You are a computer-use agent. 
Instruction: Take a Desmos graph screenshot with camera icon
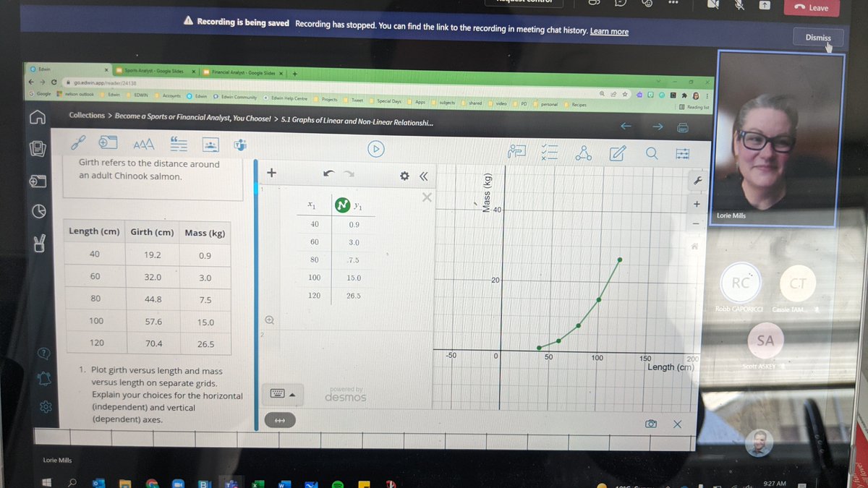(651, 424)
